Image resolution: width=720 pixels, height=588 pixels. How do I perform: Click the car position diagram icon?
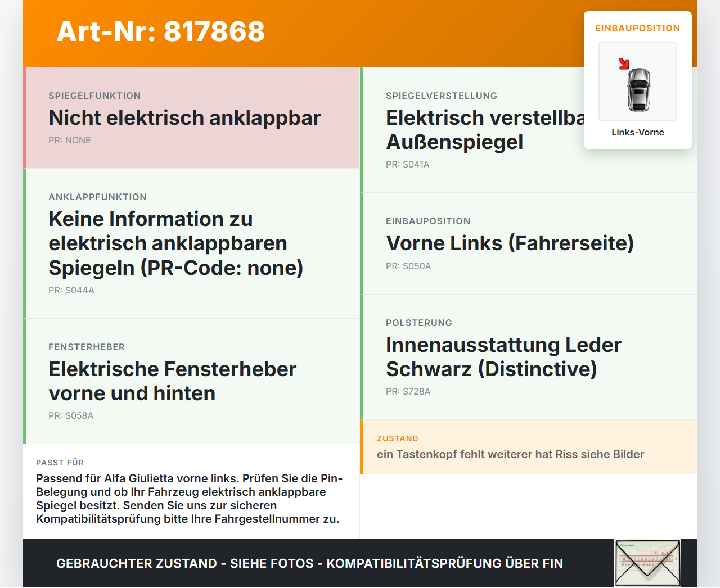click(638, 82)
